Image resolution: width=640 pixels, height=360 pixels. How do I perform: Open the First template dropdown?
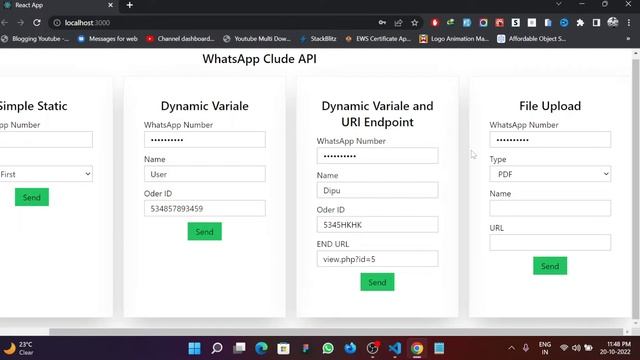point(45,174)
